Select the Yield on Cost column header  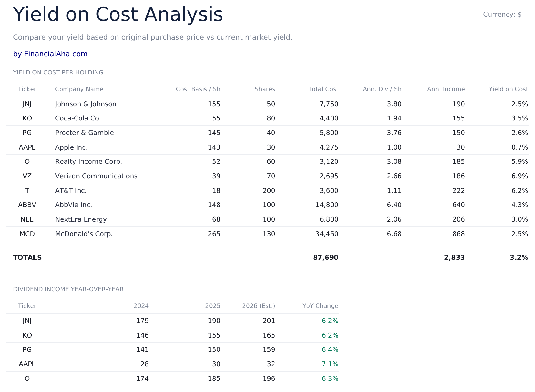(x=508, y=89)
